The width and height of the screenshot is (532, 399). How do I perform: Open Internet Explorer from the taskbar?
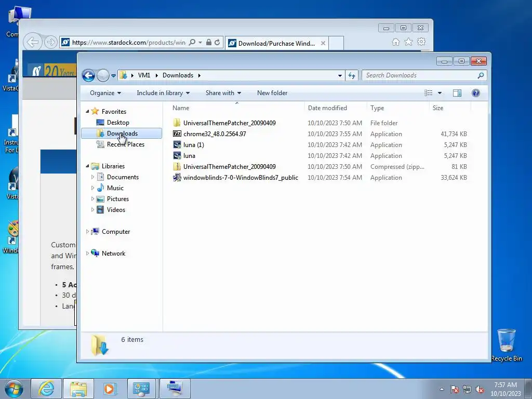(x=46, y=389)
